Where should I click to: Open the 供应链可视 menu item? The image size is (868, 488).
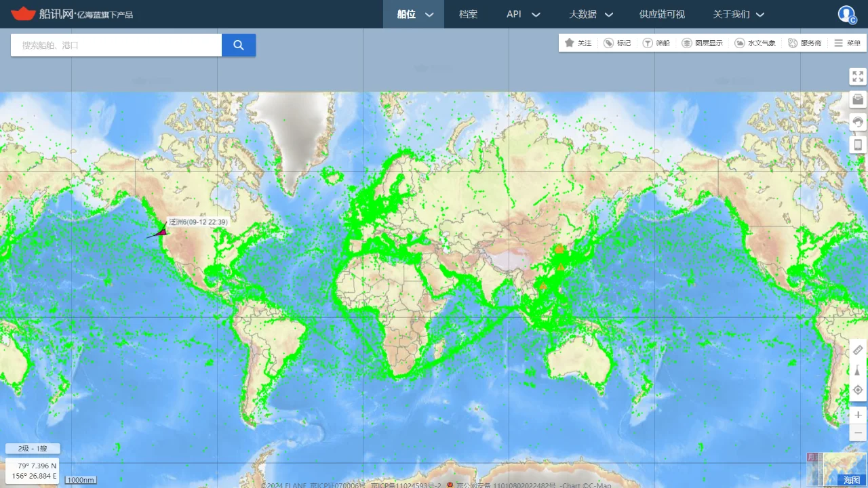point(662,14)
